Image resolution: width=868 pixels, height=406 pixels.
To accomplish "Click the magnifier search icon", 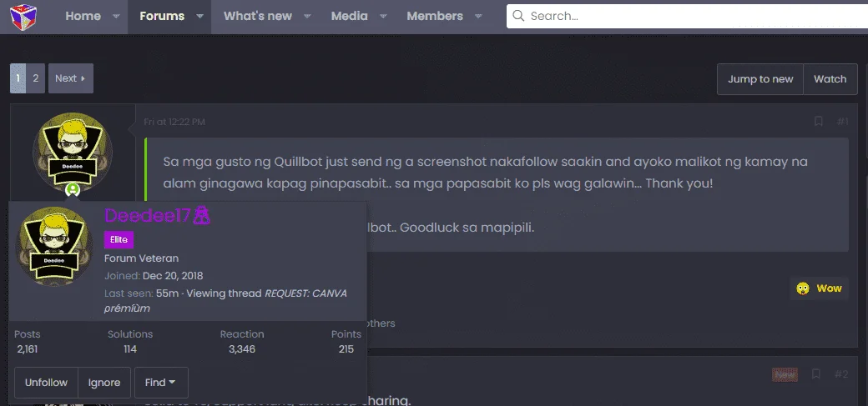I will pos(518,16).
